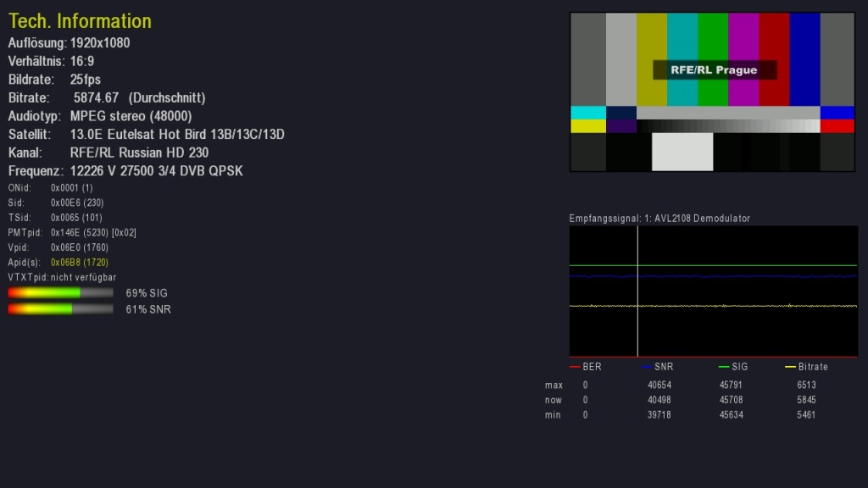This screenshot has height=488, width=868.
Task: Click the max row label
Action: pos(554,385)
